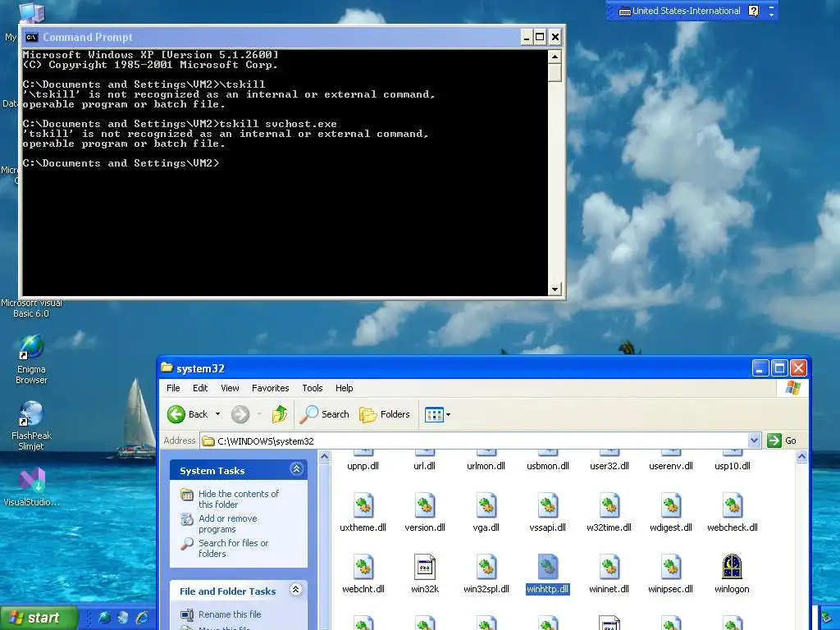Click the address field showing C:\WINDOWS\system32
Image resolution: width=840 pixels, height=630 pixels.
[x=474, y=441]
